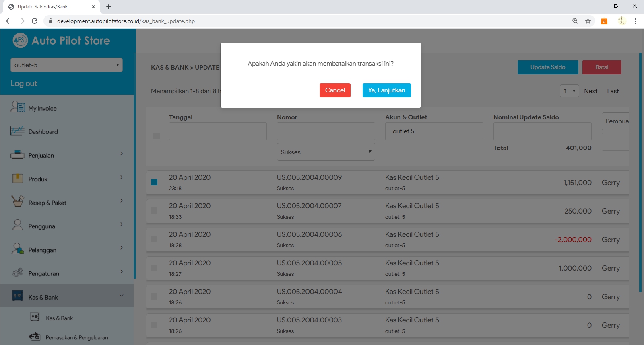Click the Pelanggan customer icon
This screenshot has width=644, height=345.
coord(17,249)
